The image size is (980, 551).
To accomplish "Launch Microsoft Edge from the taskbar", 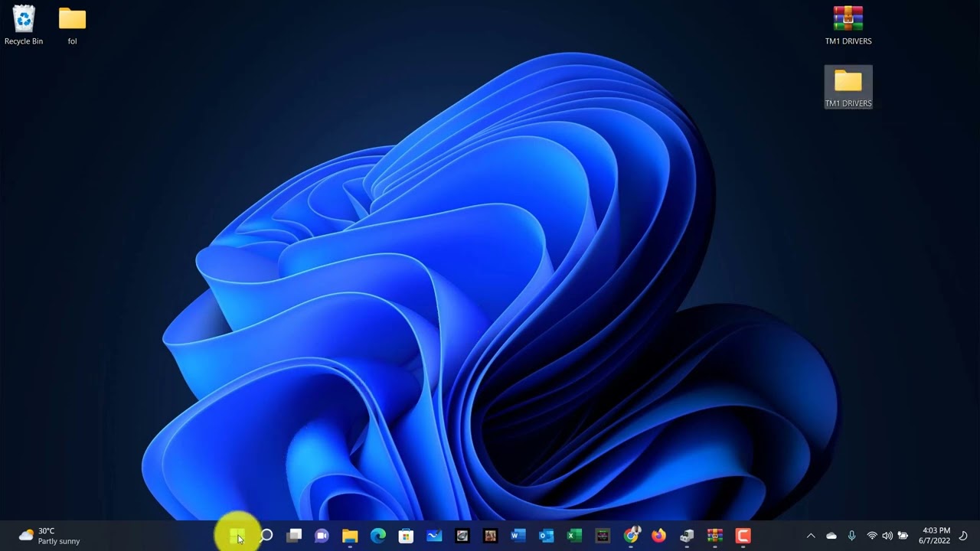I will pyautogui.click(x=378, y=536).
